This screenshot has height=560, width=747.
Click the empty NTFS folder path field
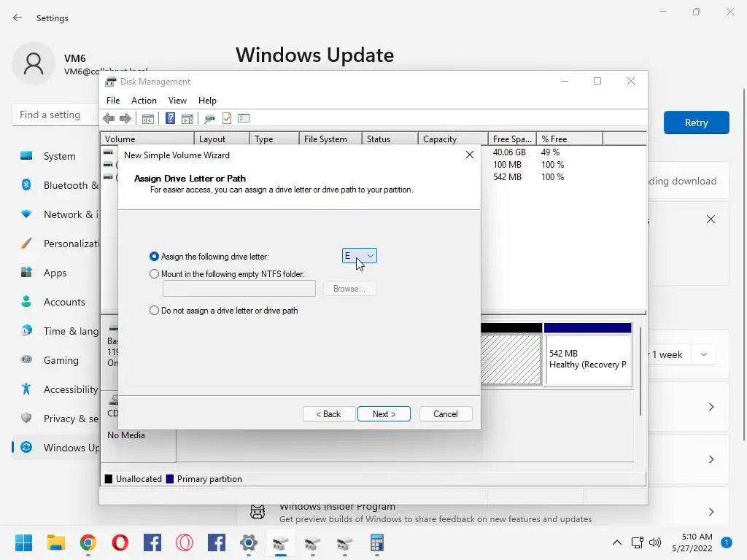coord(239,289)
